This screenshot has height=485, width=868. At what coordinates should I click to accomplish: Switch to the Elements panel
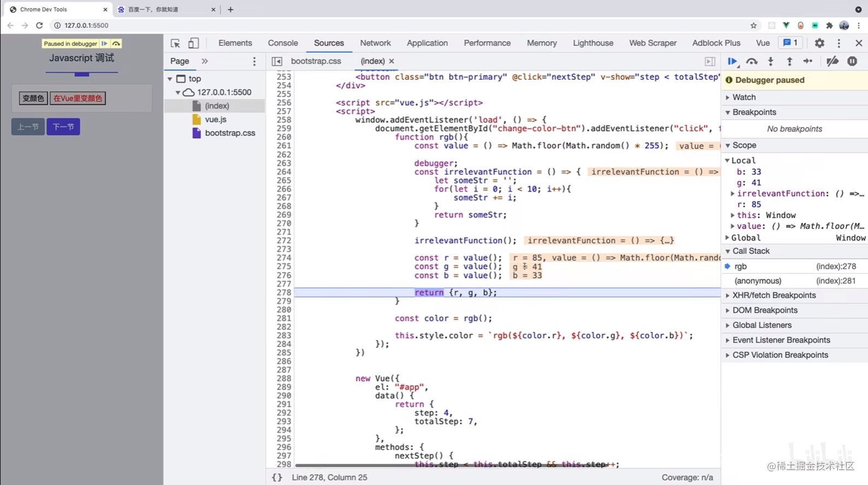coord(235,43)
